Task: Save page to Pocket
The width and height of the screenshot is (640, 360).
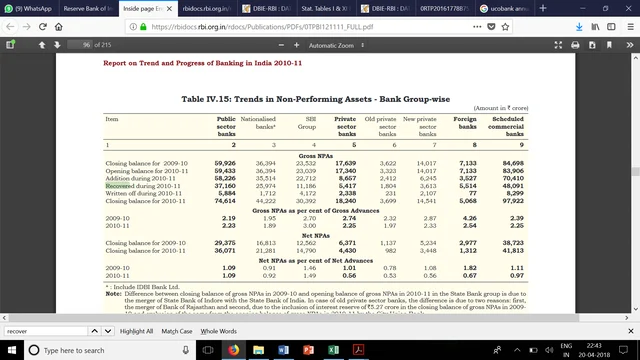Action: pyautogui.click(x=491, y=27)
